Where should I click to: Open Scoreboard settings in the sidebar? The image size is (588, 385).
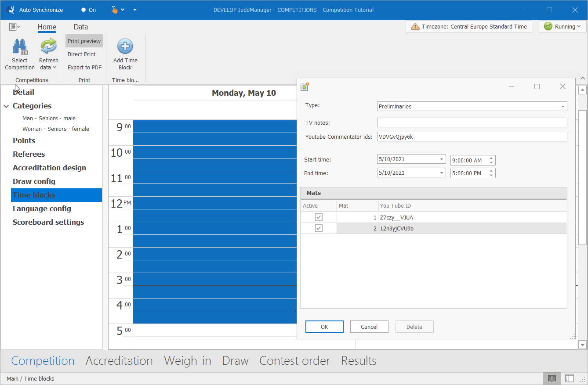pyautogui.click(x=48, y=222)
